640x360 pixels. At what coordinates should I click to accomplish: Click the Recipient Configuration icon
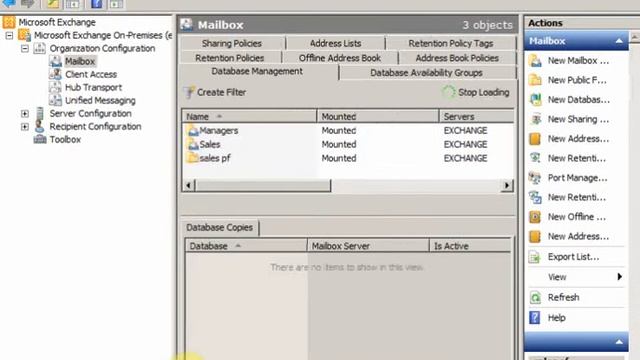[40, 127]
